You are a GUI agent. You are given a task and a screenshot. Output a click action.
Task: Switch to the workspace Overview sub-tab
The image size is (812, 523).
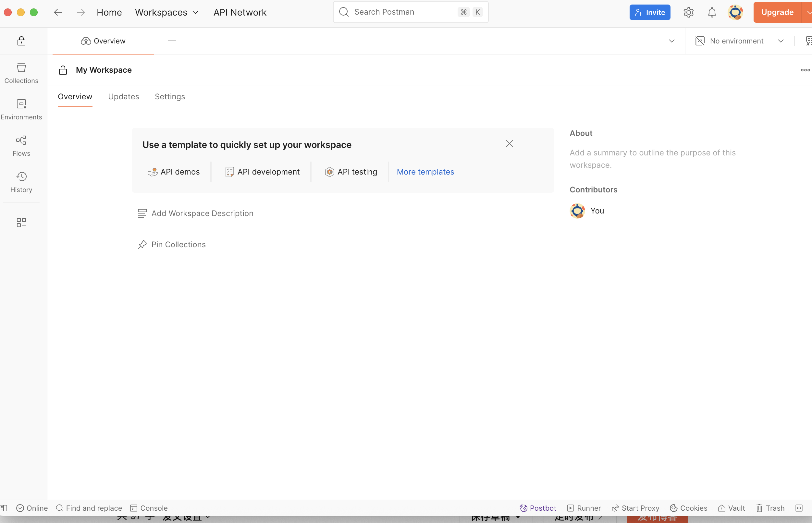pyautogui.click(x=75, y=96)
